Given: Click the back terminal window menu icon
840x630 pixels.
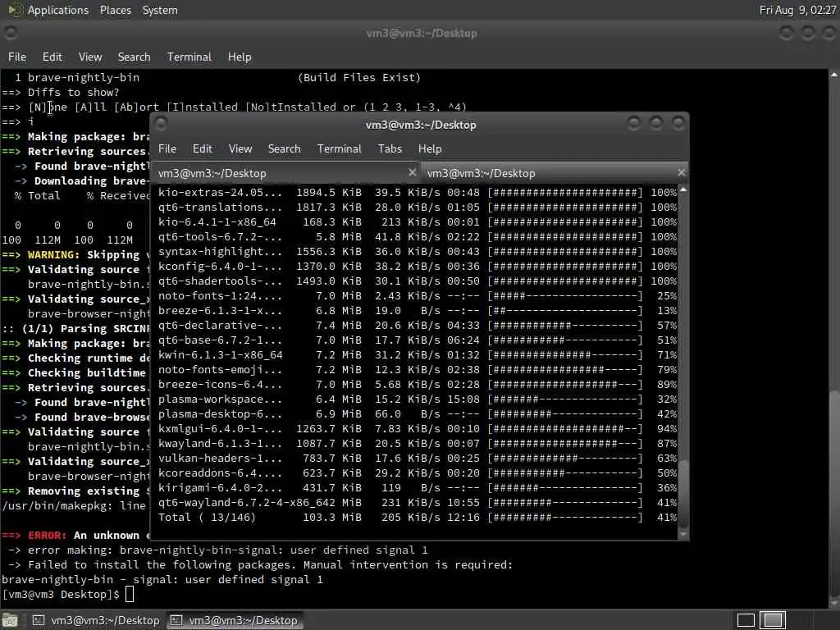Looking at the screenshot, I should [x=10, y=33].
